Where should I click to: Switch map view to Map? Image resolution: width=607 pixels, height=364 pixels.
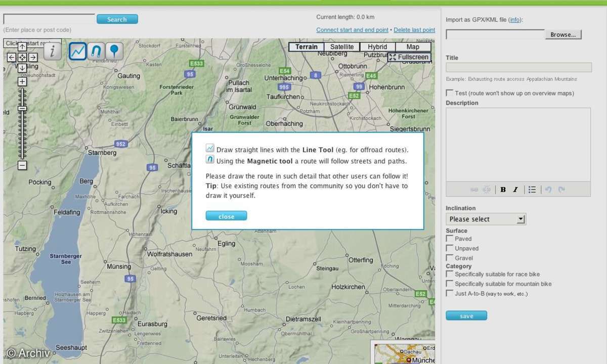tap(413, 47)
